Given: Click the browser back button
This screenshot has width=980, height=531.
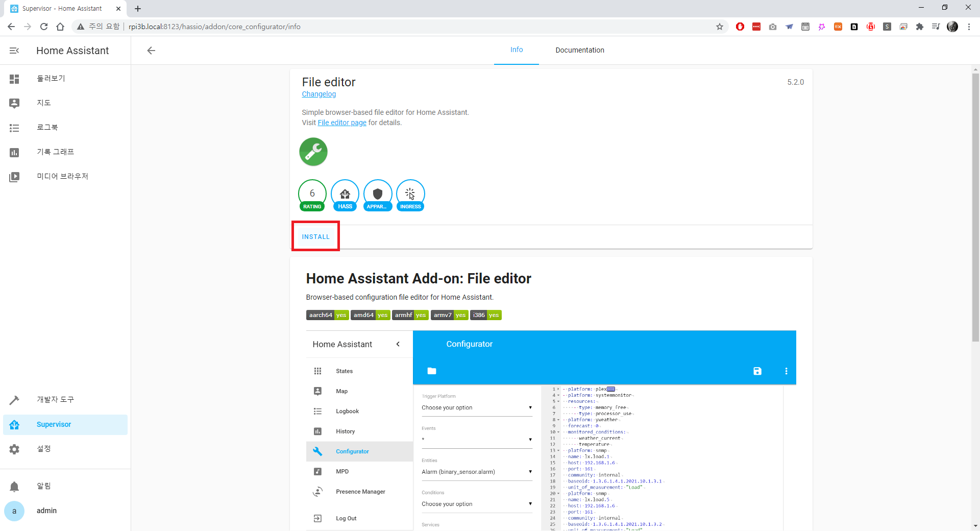Looking at the screenshot, I should pos(11,27).
